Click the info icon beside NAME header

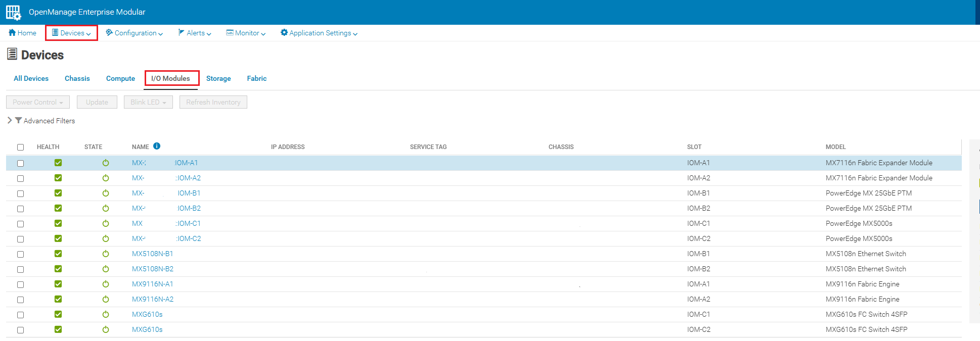tap(157, 146)
